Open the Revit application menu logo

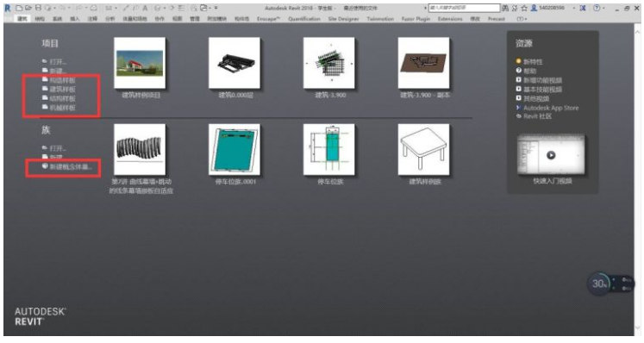[8, 8]
